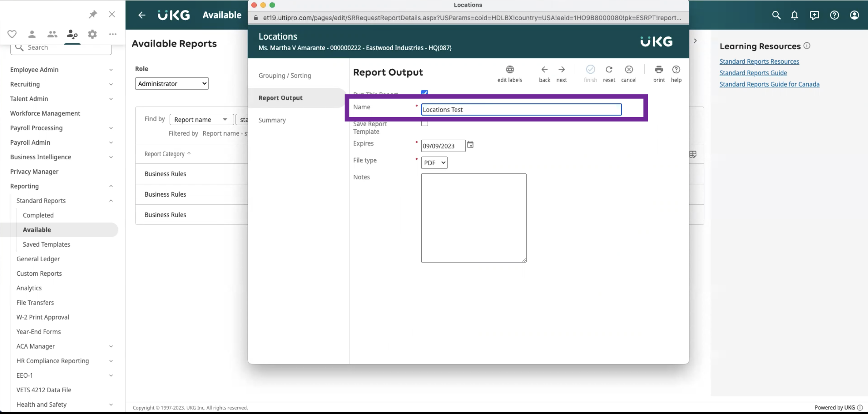Open notifications bell icon
868x414 pixels.
click(x=794, y=15)
